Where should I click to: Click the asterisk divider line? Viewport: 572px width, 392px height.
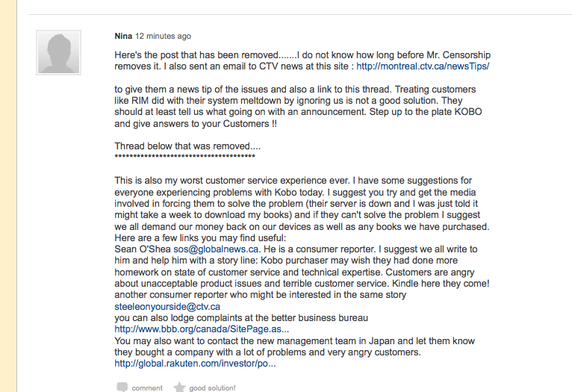point(185,158)
